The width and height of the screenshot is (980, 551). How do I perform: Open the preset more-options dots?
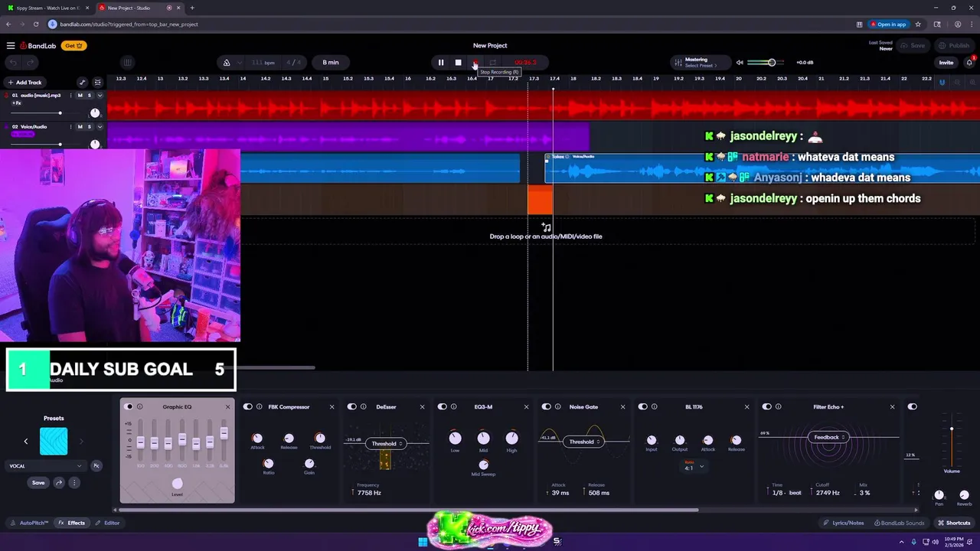tap(74, 483)
